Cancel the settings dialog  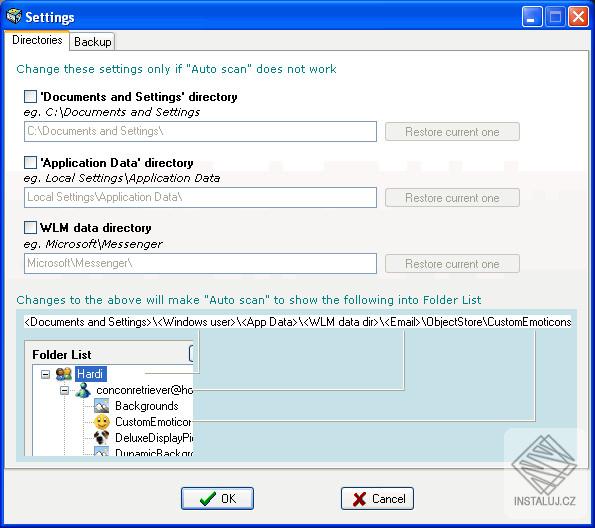[x=377, y=498]
